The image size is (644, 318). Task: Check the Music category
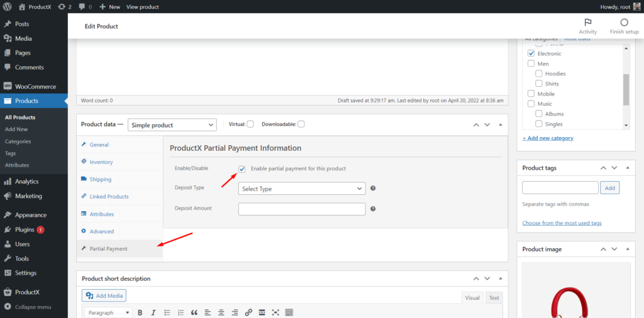click(x=531, y=104)
